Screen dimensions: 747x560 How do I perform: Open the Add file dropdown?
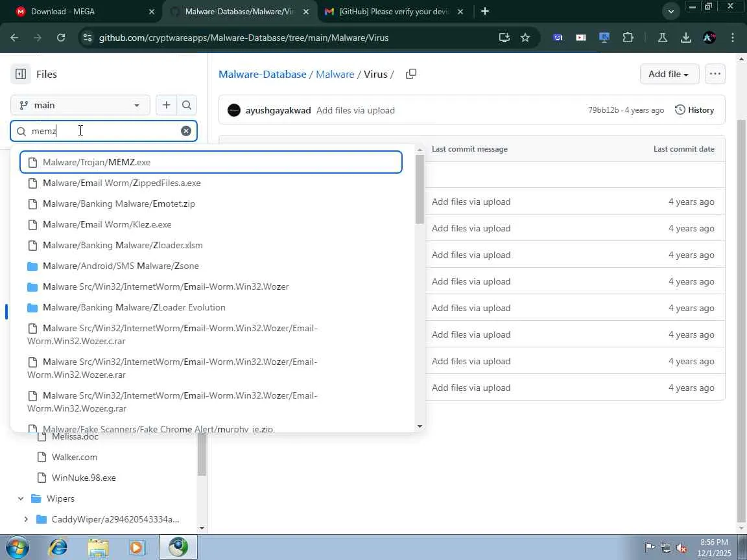[669, 74]
